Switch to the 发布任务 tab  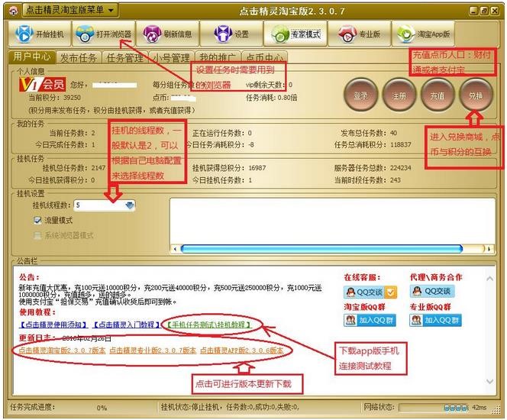click(79, 57)
